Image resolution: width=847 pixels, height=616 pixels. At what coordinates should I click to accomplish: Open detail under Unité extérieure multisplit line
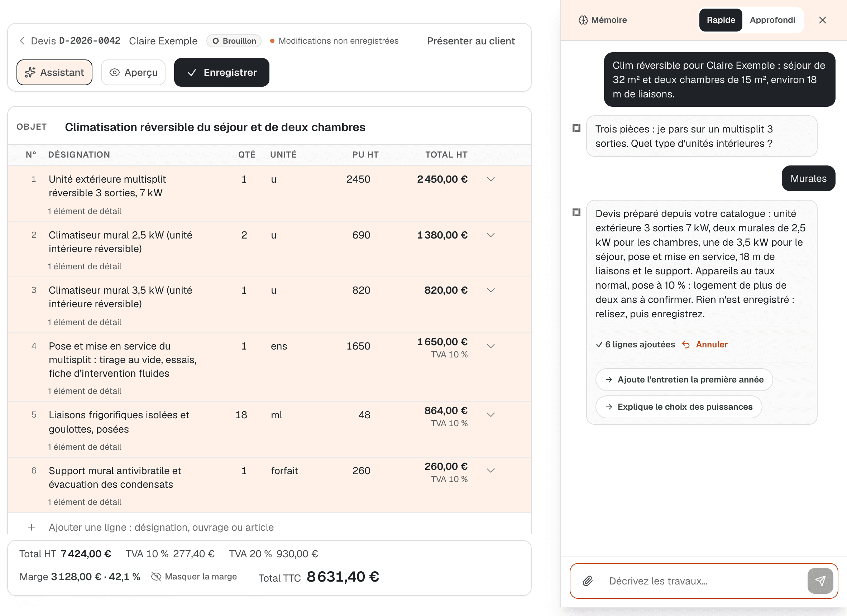[85, 211]
